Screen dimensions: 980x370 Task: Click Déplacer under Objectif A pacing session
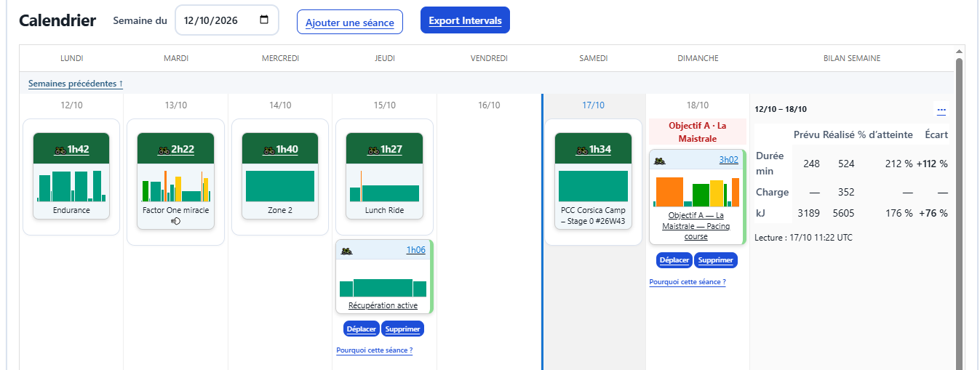point(674,260)
